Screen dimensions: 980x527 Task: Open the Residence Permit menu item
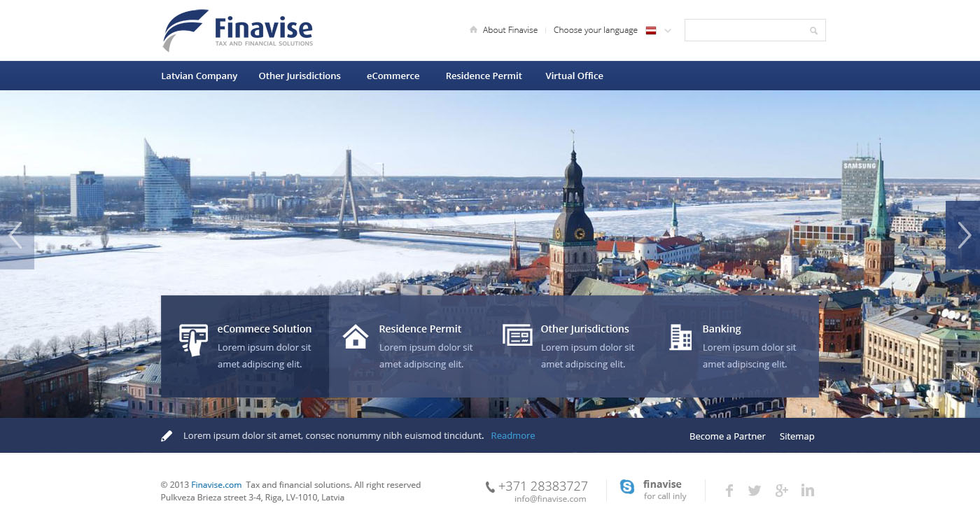pos(484,76)
